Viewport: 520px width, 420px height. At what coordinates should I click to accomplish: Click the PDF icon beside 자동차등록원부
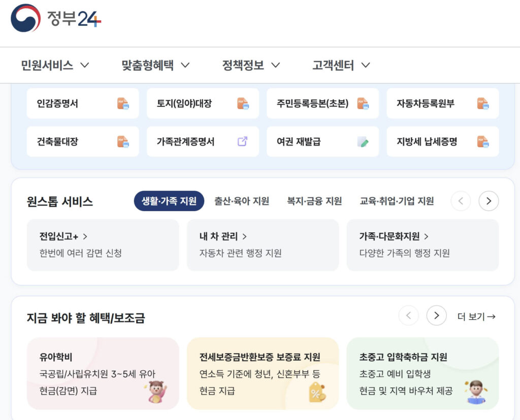point(483,103)
